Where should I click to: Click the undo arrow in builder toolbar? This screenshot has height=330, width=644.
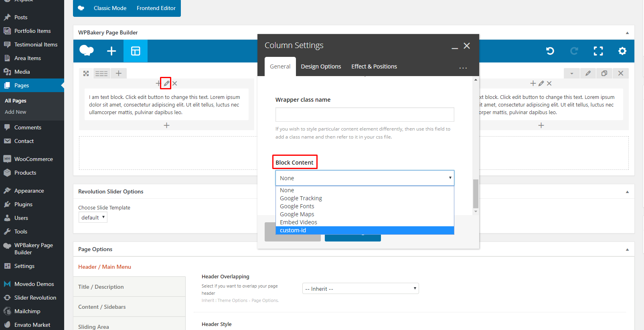pyautogui.click(x=550, y=51)
